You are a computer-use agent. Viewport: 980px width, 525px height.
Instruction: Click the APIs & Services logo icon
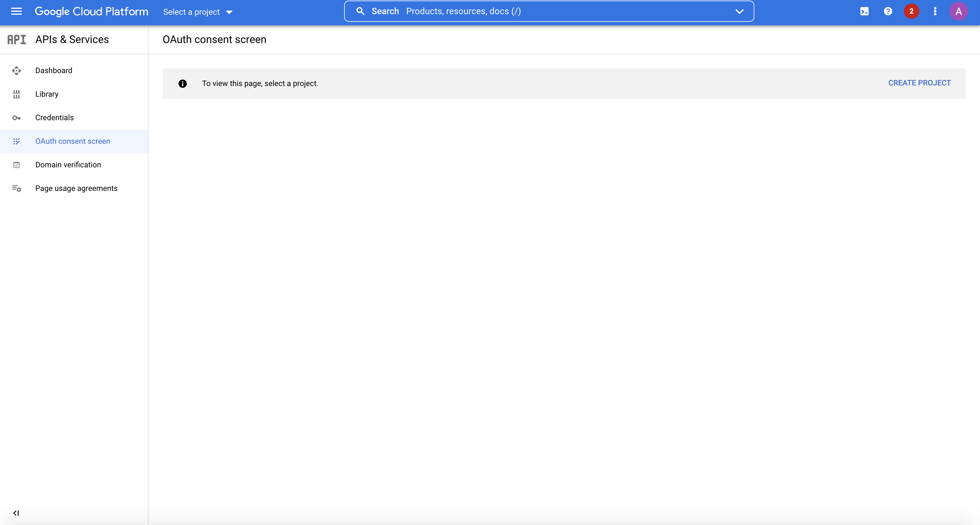pos(17,39)
